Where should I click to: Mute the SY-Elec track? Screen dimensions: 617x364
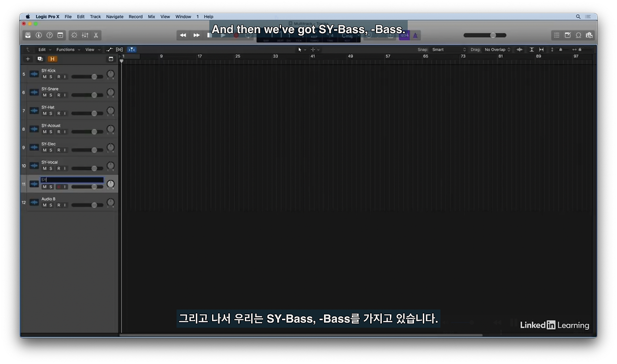click(x=45, y=150)
